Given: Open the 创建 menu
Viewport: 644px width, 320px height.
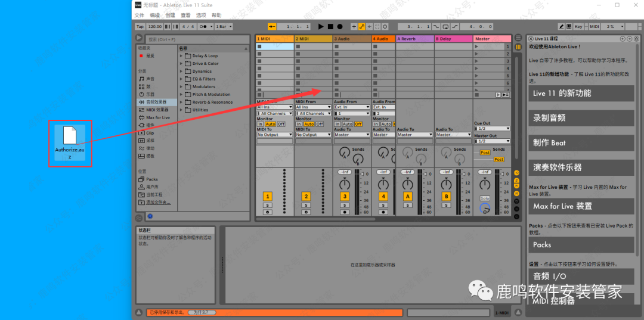Looking at the screenshot, I should (x=170, y=15).
